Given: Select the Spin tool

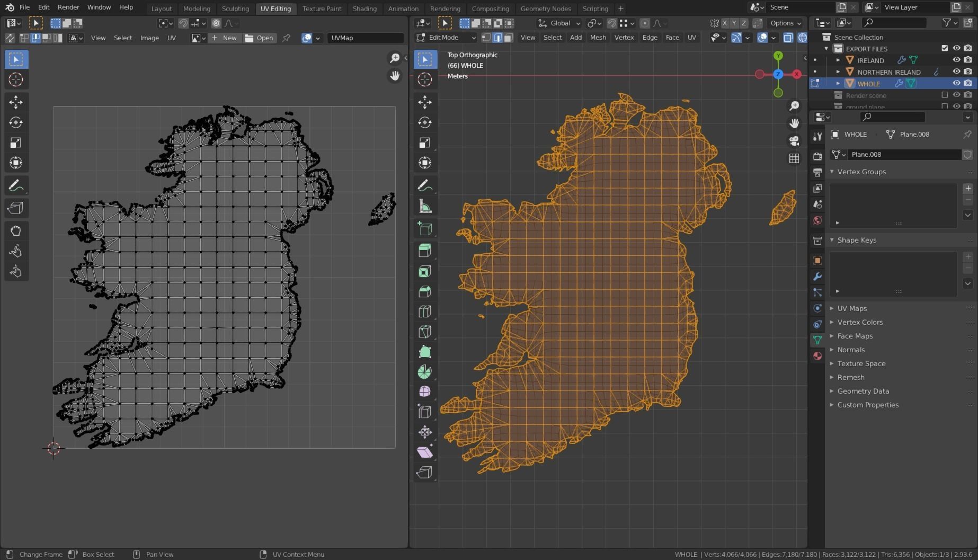Looking at the screenshot, I should [x=425, y=372].
